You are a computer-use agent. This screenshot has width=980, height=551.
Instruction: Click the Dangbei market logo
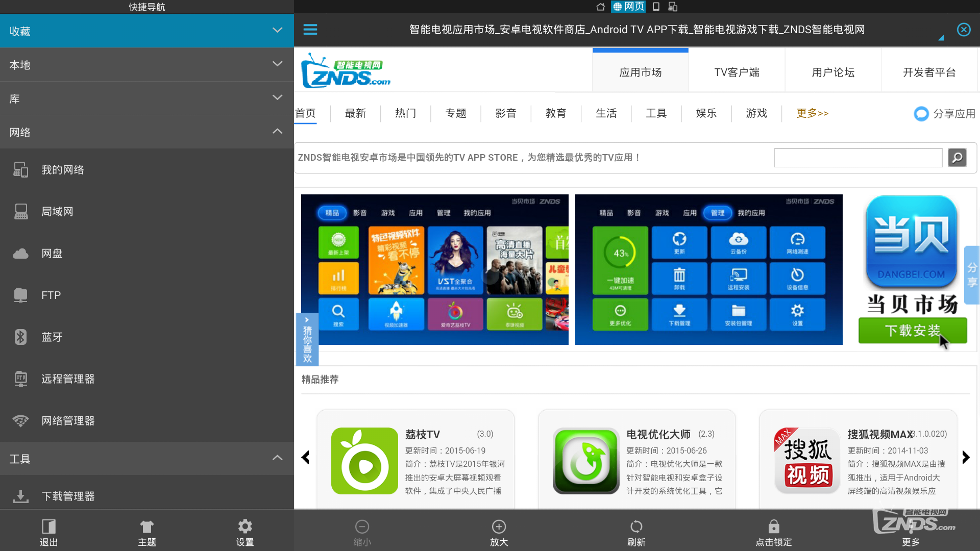point(912,241)
